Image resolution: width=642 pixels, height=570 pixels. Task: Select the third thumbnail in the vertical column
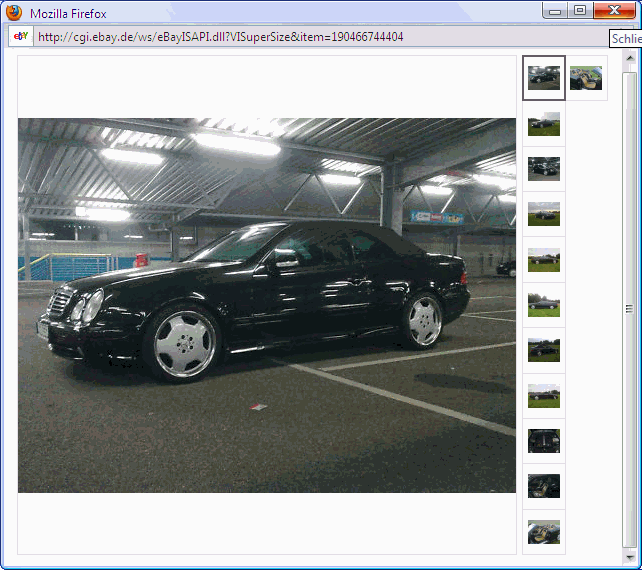tap(544, 169)
